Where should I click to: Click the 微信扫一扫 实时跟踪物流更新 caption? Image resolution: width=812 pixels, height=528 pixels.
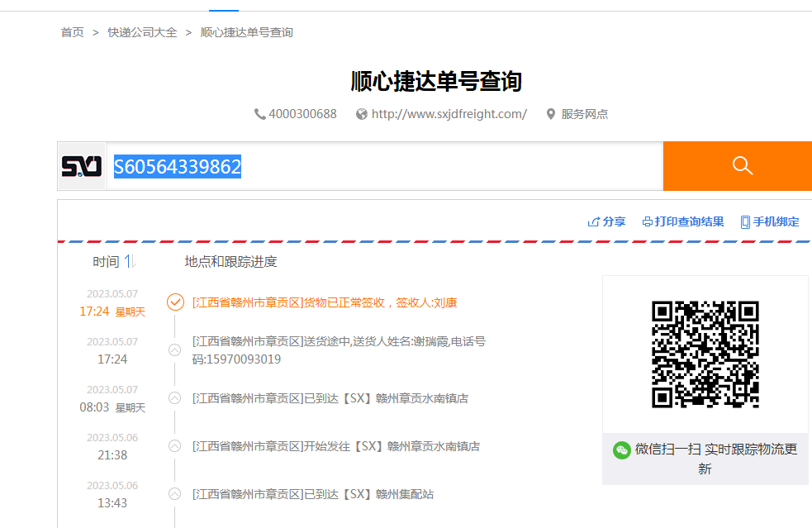point(715,459)
